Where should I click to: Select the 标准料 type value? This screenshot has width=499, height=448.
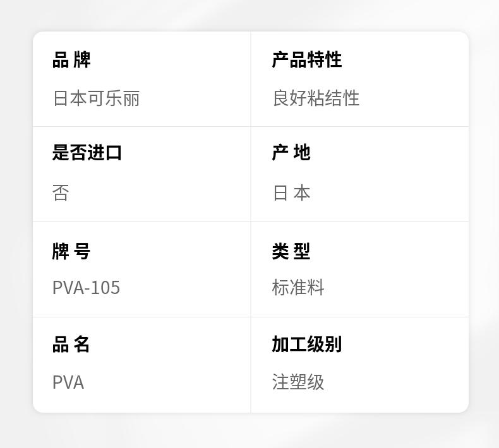tap(298, 288)
